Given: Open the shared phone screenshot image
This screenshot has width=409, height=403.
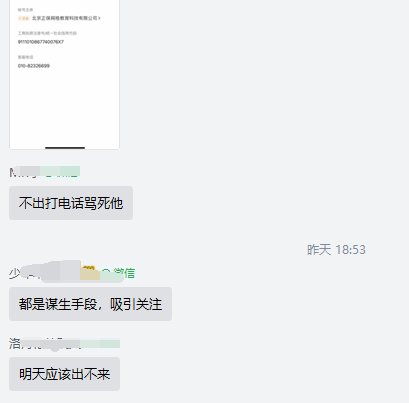Looking at the screenshot, I should [64, 74].
